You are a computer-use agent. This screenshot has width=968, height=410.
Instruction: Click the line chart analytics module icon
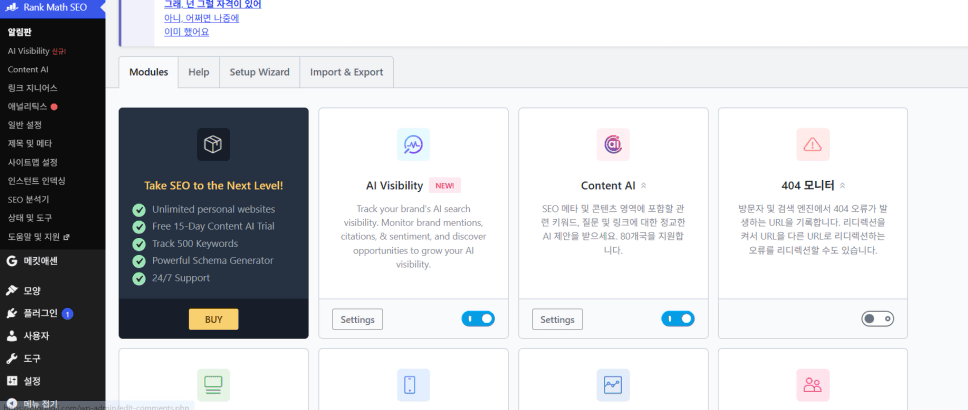(613, 385)
